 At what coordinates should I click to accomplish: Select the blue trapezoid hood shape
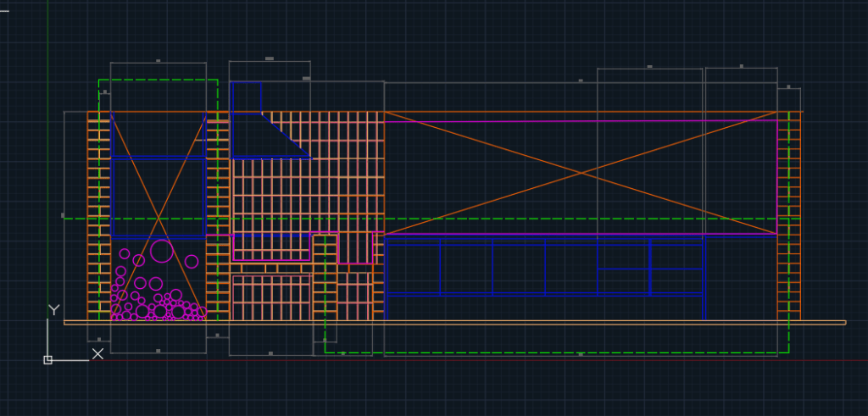tap(271, 136)
